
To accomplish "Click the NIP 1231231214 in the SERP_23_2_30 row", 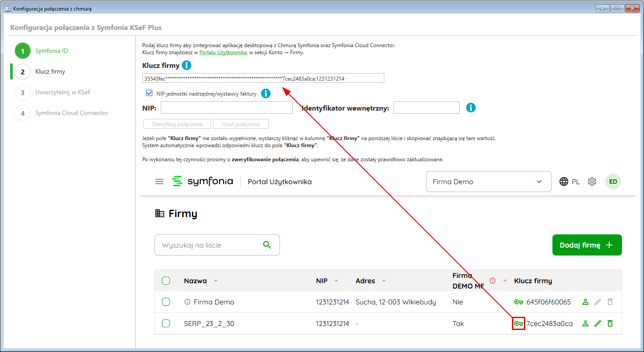I will (332, 324).
